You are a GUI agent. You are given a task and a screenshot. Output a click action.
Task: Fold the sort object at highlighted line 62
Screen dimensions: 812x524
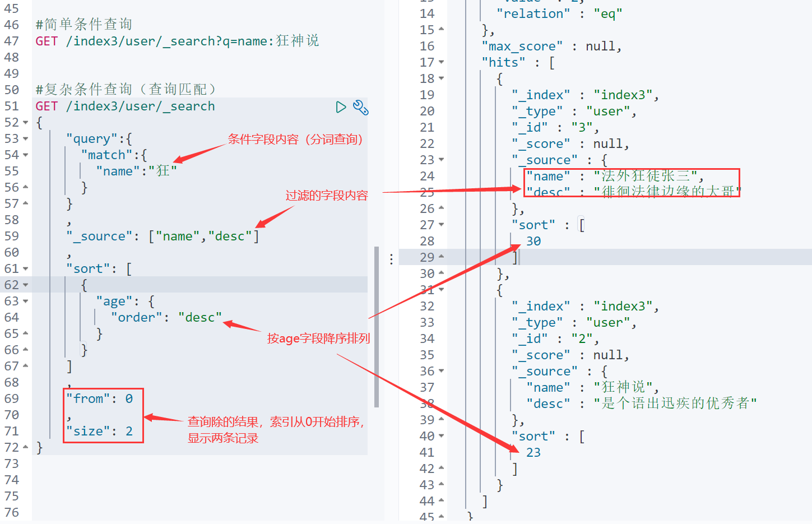coord(26,285)
